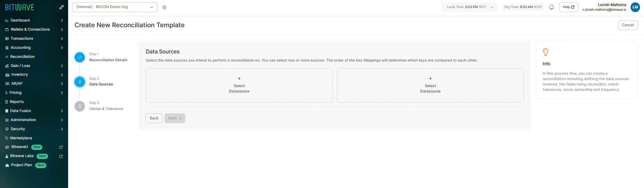Screen dimensions: 644x188
Task: Expand the Administration chevron
Action: point(62,120)
